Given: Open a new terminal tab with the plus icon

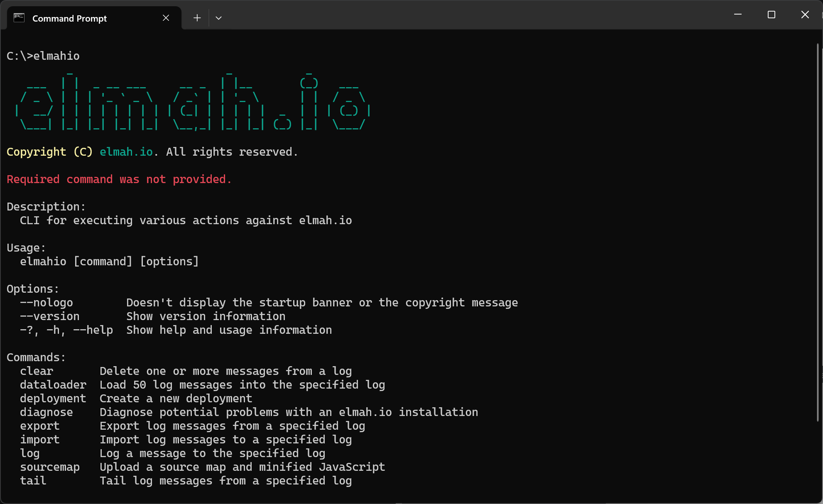Looking at the screenshot, I should pos(196,18).
